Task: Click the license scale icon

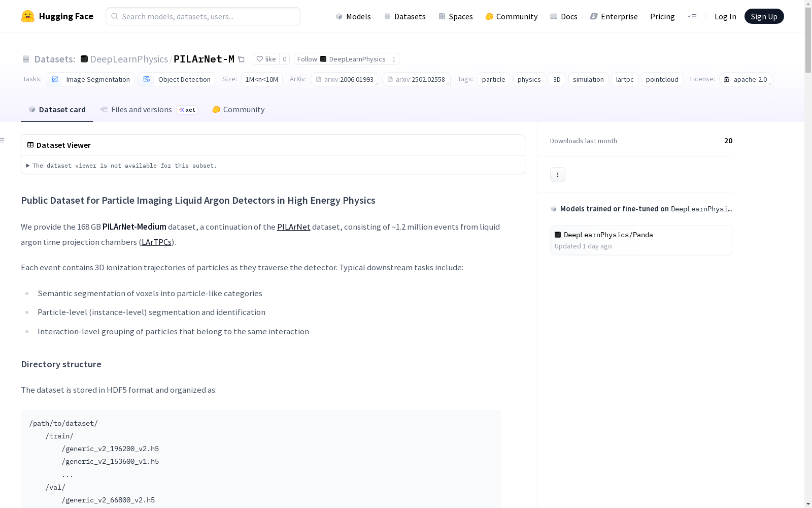Action: 727,79
